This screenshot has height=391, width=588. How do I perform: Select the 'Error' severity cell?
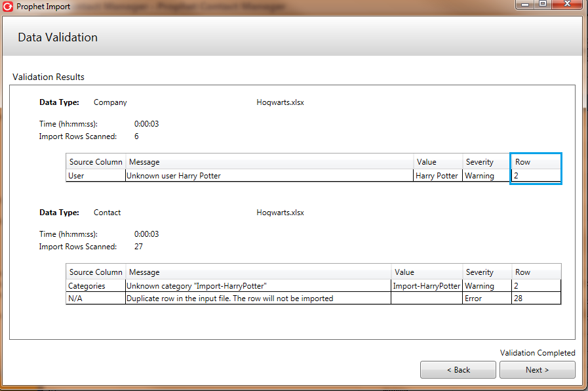coord(487,298)
